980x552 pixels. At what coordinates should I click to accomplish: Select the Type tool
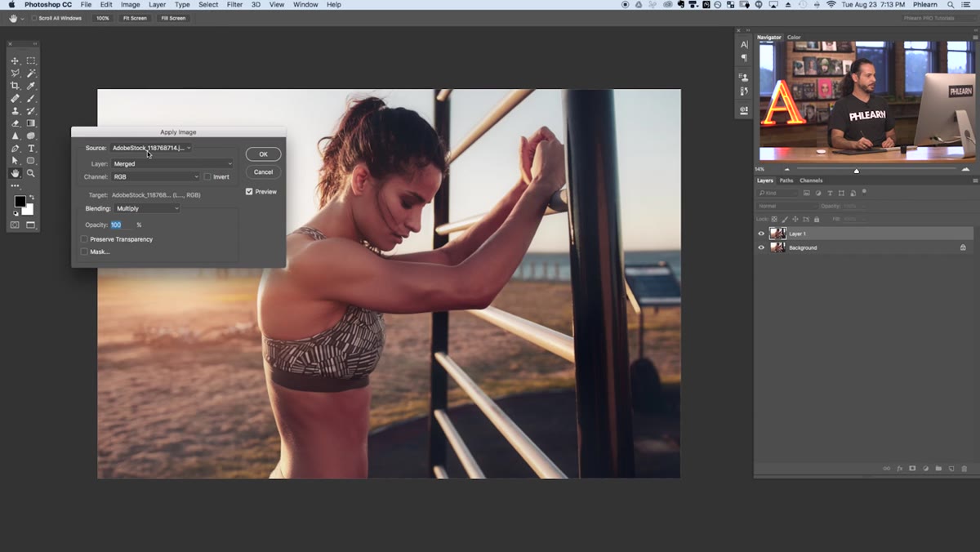[31, 149]
